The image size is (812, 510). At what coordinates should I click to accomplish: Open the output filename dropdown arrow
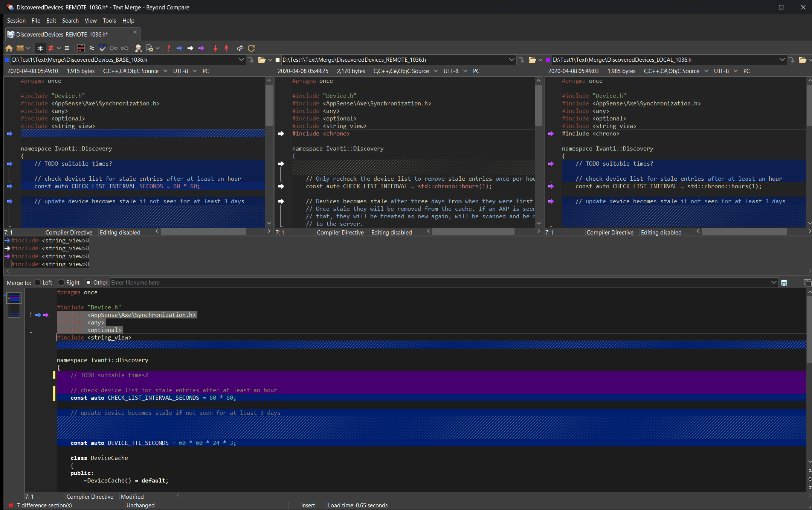coord(774,283)
